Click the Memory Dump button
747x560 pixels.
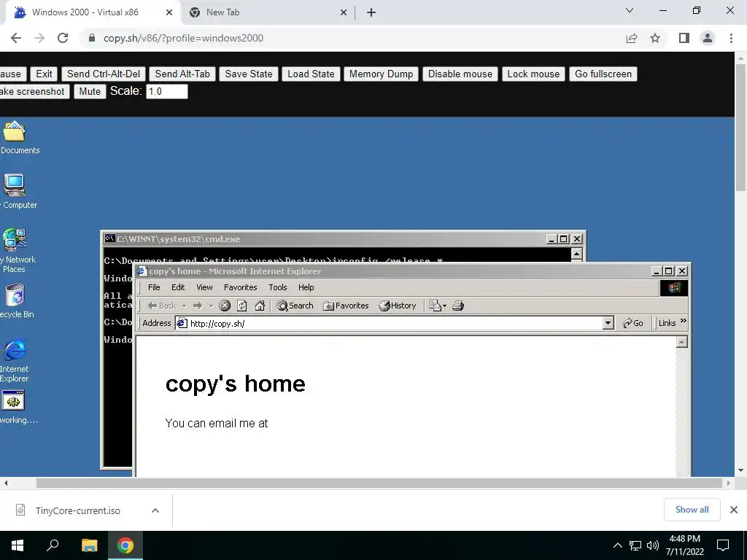coord(381,74)
